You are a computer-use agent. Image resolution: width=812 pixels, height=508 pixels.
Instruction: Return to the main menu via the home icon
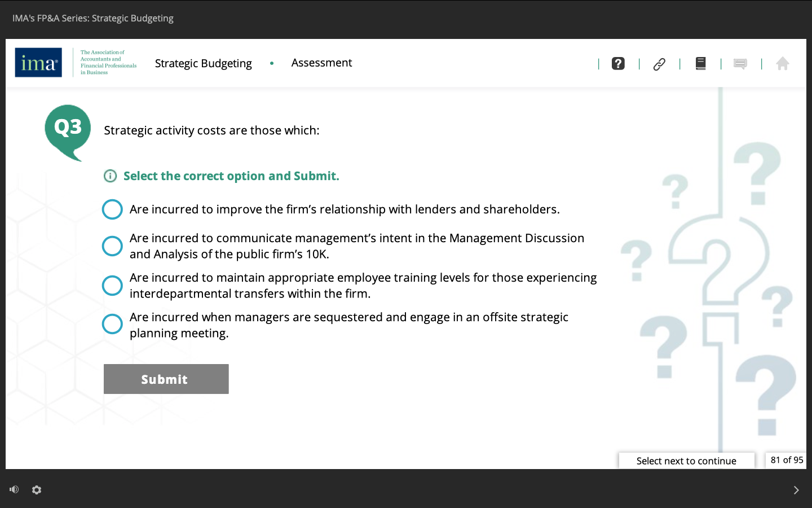783,63
